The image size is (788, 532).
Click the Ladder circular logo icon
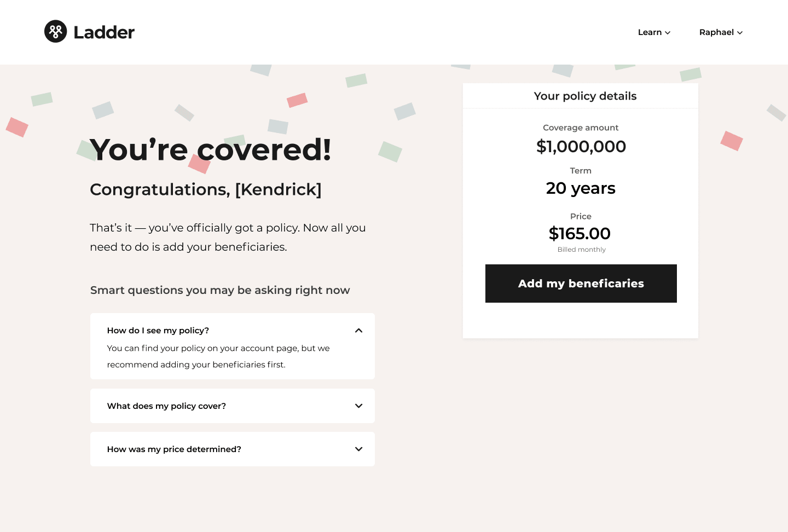coord(55,32)
